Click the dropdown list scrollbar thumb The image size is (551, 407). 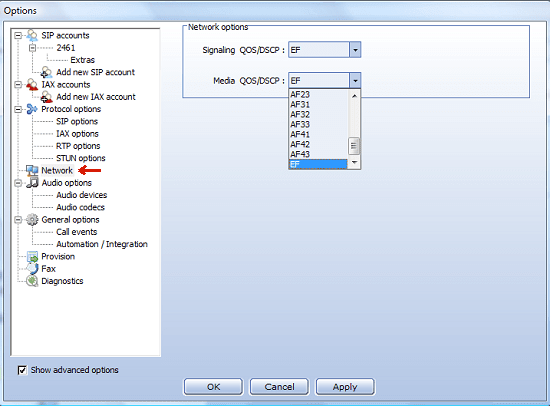[x=354, y=146]
